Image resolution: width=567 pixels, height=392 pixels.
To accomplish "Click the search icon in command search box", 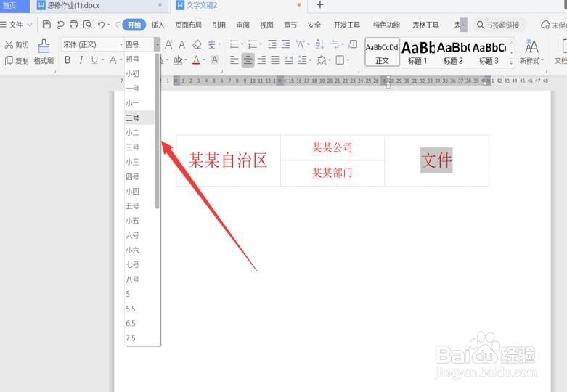I will pos(480,25).
